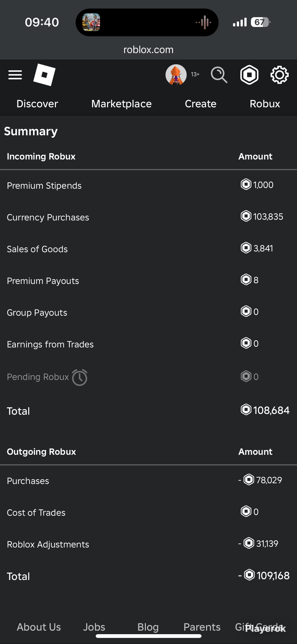Go to the Discover tab
Screen dimensions: 297x644
pyautogui.click(x=37, y=104)
